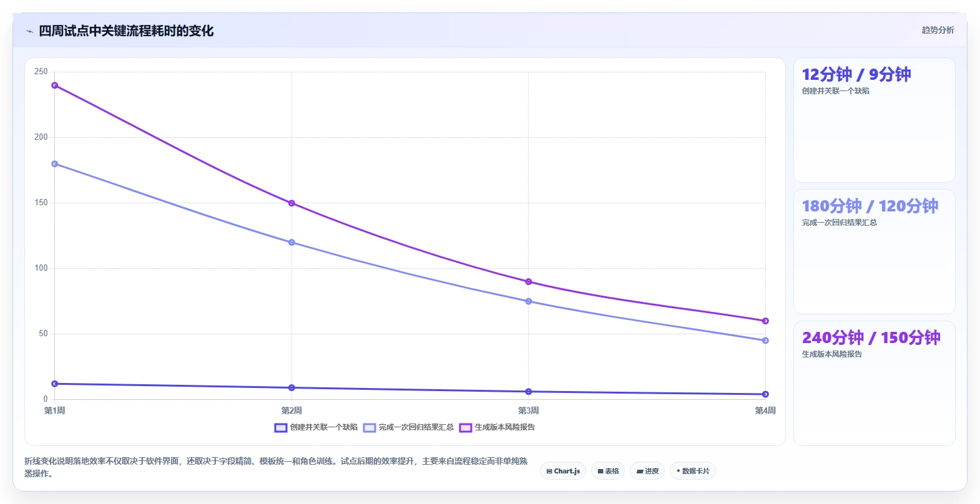This screenshot has width=980, height=504.
Task: Toggle the 完成一次回归结果汇总 legend item
Action: tap(408, 427)
